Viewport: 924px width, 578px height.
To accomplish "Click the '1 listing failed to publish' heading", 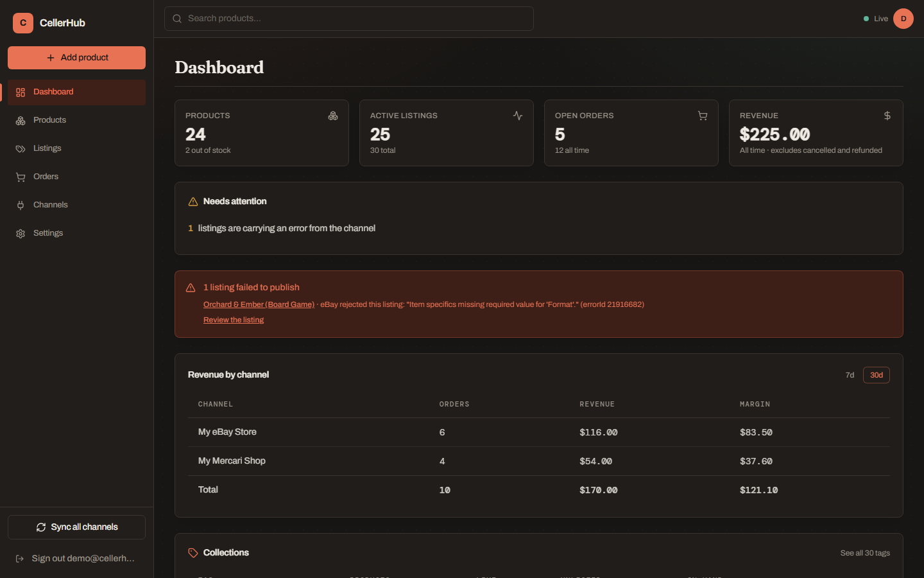I will pos(252,288).
